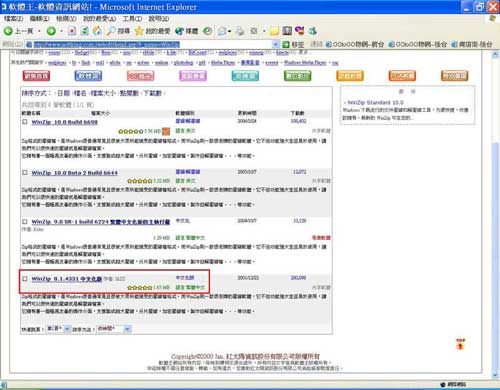500x390 pixels.
Task: Open the Home page icon
Action: click(97, 31)
